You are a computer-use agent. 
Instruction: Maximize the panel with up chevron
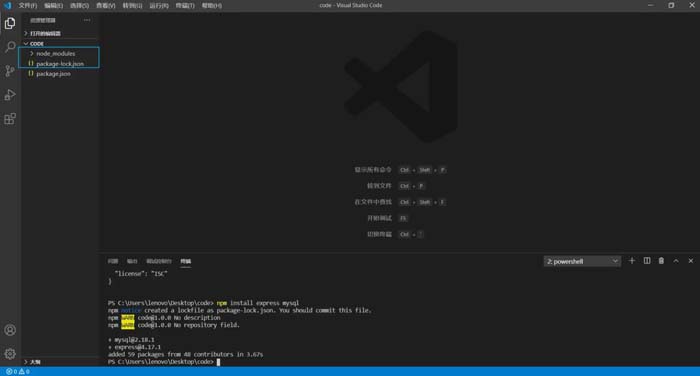click(676, 261)
